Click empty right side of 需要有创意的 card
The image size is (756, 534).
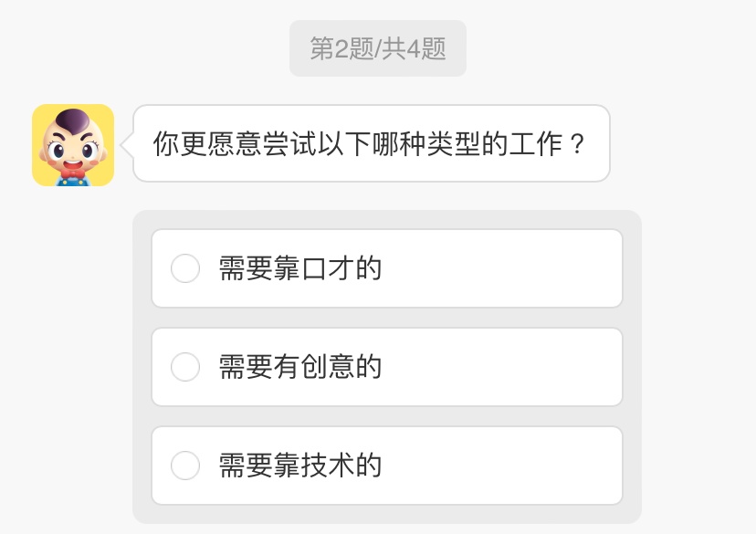(x=530, y=367)
